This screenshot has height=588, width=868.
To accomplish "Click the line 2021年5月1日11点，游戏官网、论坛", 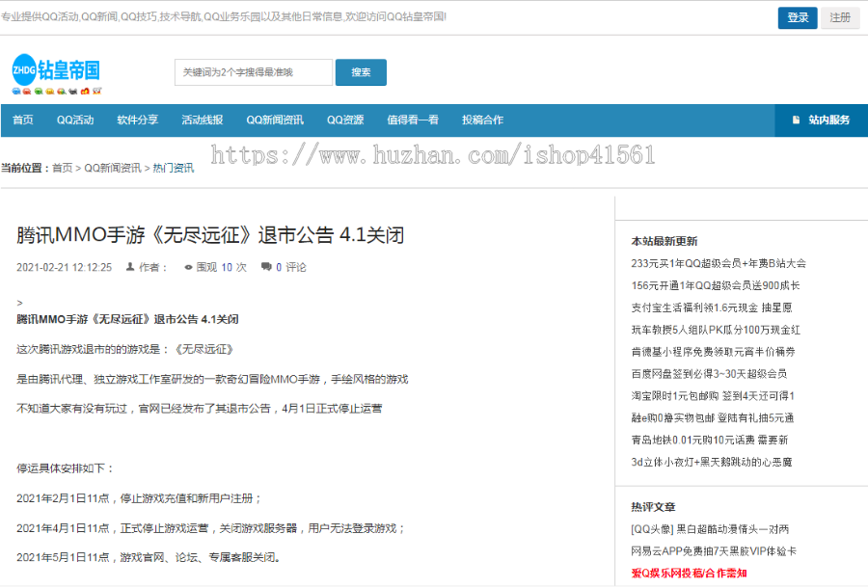I will coord(149,557).
